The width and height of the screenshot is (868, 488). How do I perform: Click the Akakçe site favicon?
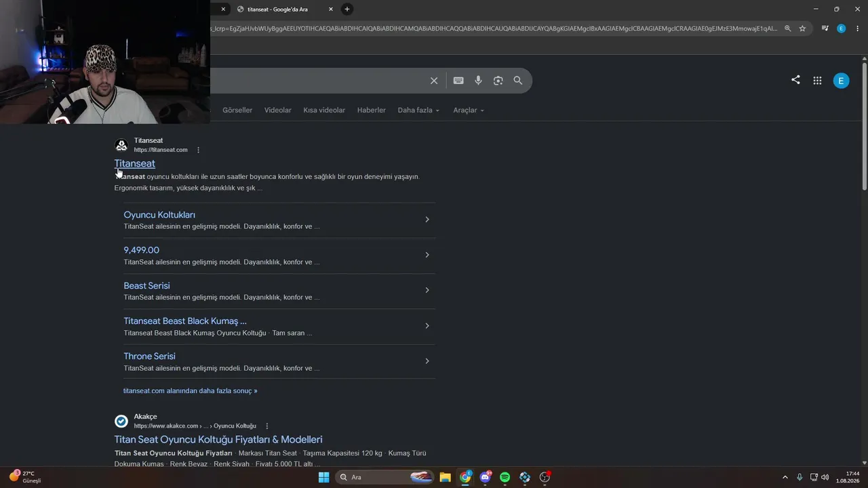click(x=121, y=422)
